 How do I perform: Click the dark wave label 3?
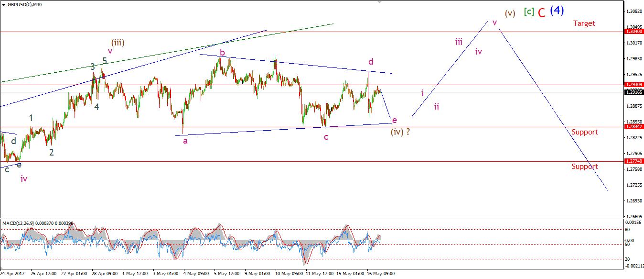pyautogui.click(x=93, y=67)
